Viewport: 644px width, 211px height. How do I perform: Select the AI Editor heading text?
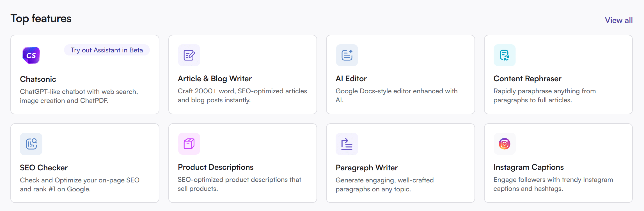point(351,79)
